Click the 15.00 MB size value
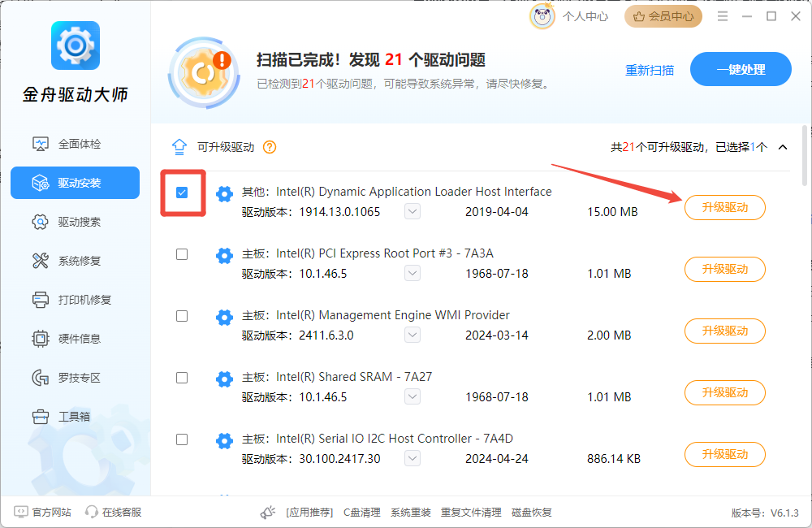Viewport: 812px width, 528px height. point(612,212)
